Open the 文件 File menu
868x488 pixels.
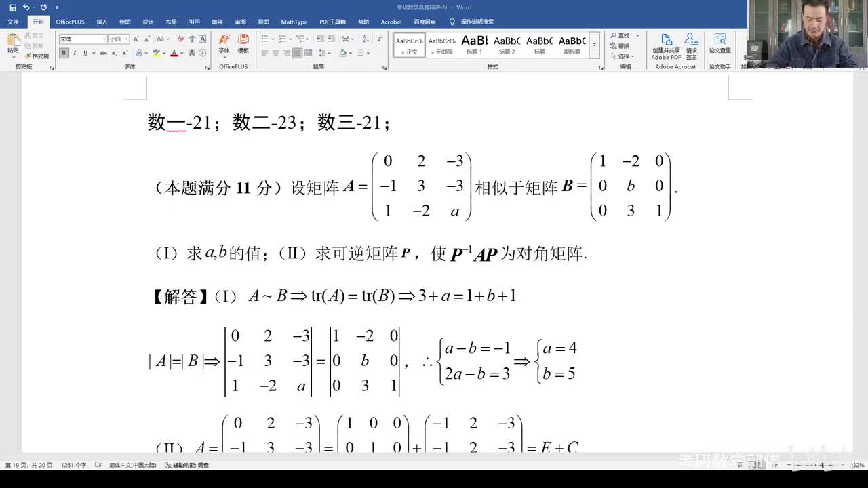click(x=13, y=22)
